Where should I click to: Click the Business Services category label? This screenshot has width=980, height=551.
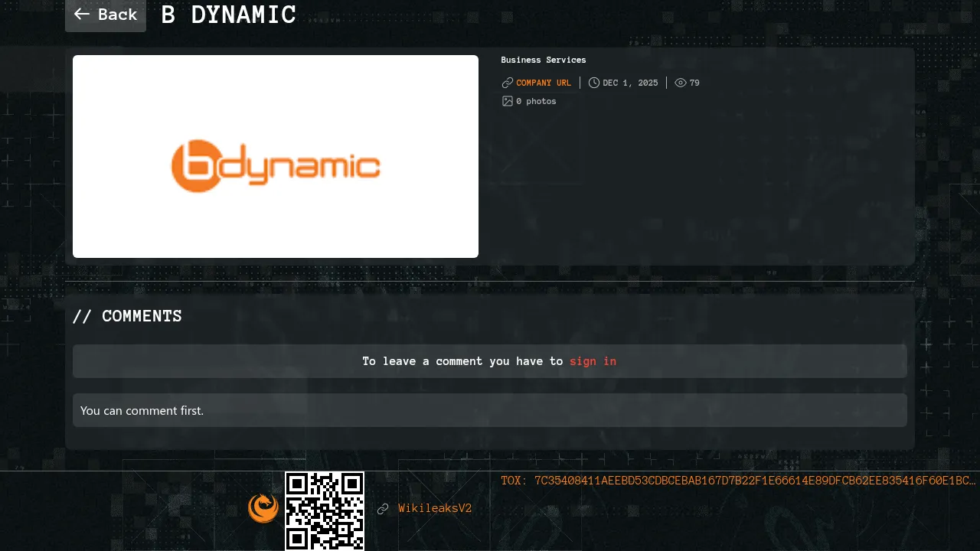[x=544, y=60]
